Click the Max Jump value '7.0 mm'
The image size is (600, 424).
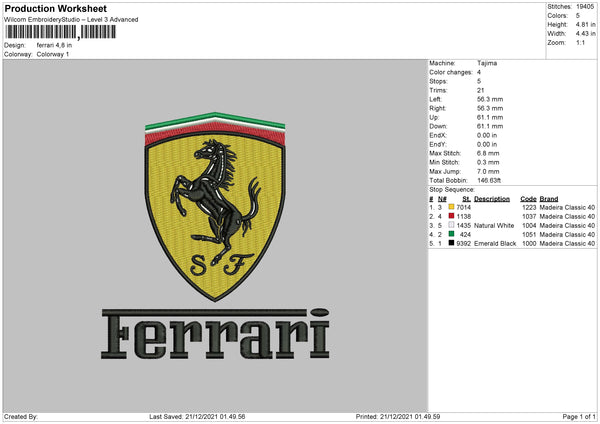point(488,171)
